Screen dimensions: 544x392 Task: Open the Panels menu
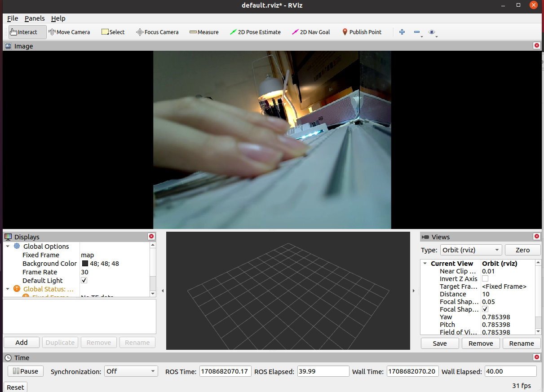(35, 18)
